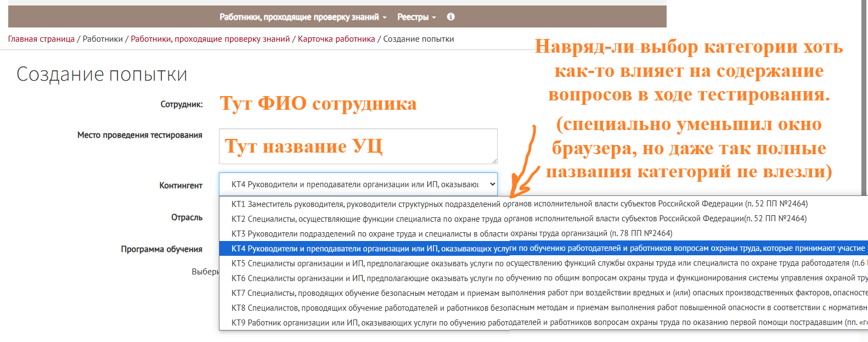The width and height of the screenshot is (868, 342).
Task: Select option KT7 Специалисты, проводящих обучение
Action: click(543, 293)
